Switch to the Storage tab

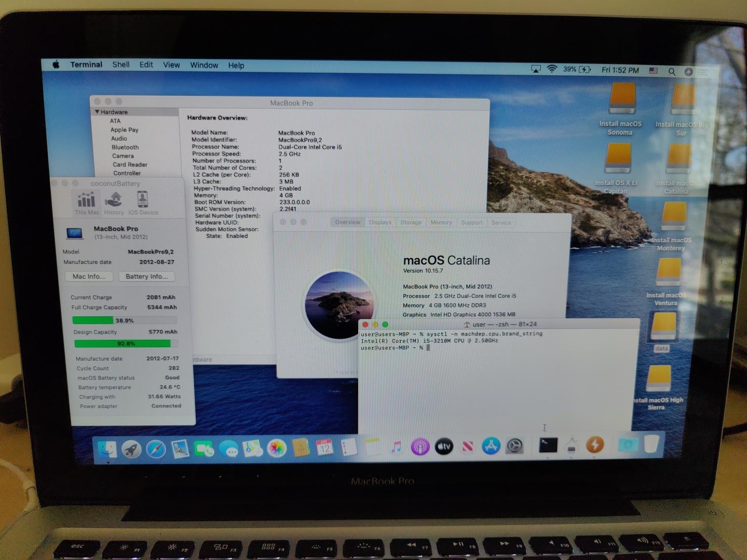411,222
